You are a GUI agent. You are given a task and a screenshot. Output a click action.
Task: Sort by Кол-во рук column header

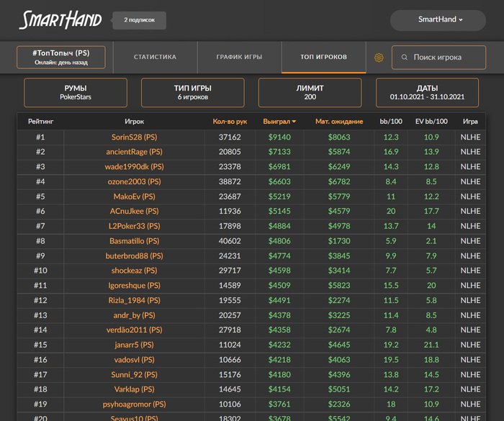click(x=230, y=122)
